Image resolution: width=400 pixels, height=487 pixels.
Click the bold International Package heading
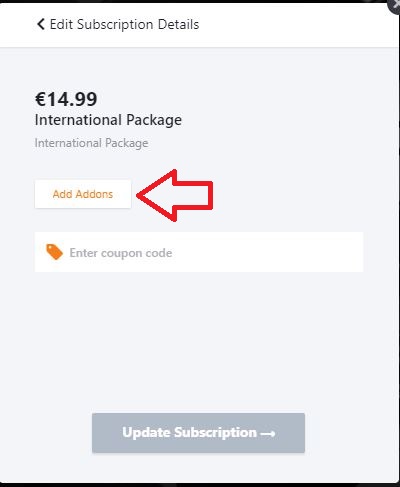click(x=108, y=120)
